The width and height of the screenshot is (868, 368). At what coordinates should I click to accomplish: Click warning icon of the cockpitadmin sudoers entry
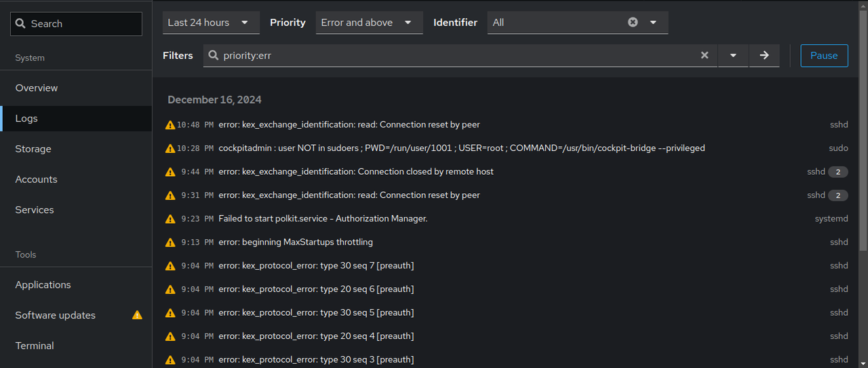170,148
